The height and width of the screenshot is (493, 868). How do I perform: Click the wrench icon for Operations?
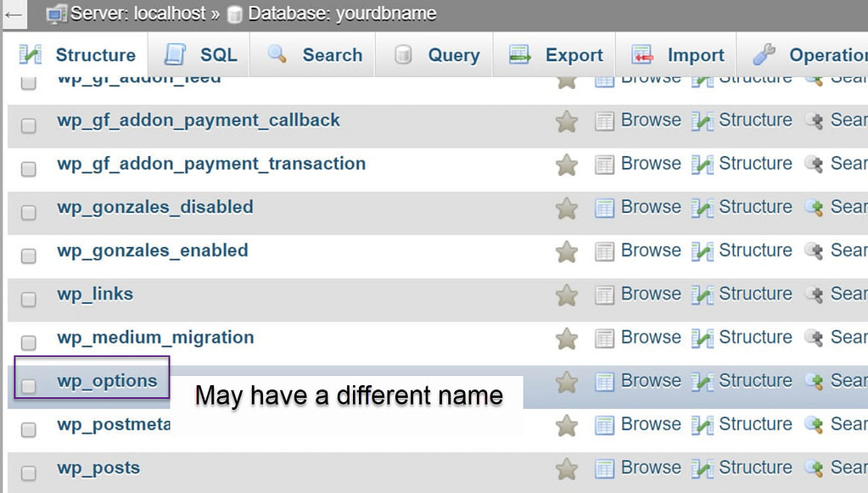762,54
